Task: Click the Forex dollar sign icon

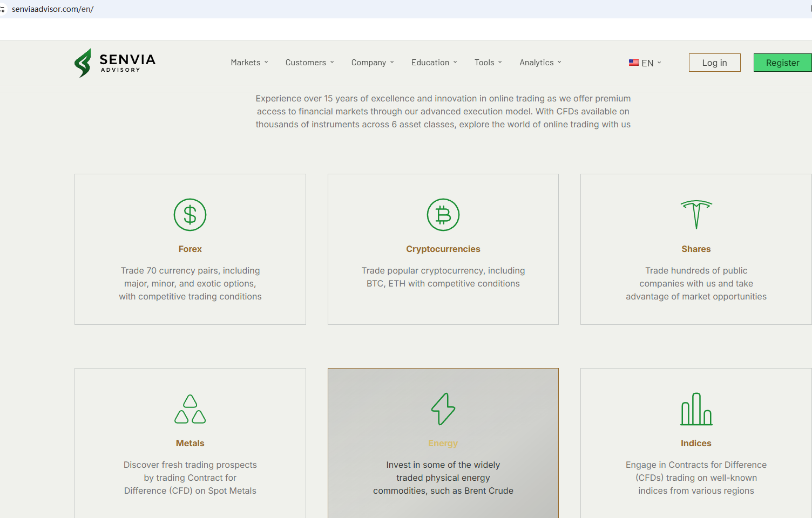Action: [x=190, y=215]
